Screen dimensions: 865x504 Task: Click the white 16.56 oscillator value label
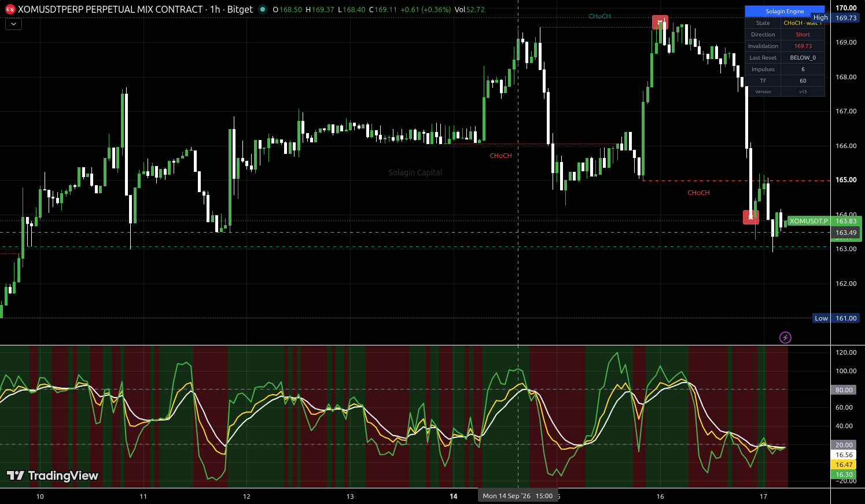(844, 455)
